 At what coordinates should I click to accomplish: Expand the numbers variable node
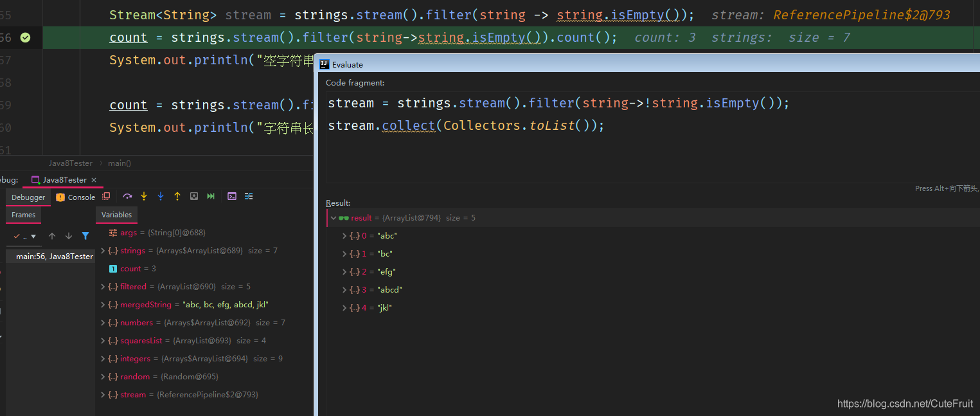103,323
